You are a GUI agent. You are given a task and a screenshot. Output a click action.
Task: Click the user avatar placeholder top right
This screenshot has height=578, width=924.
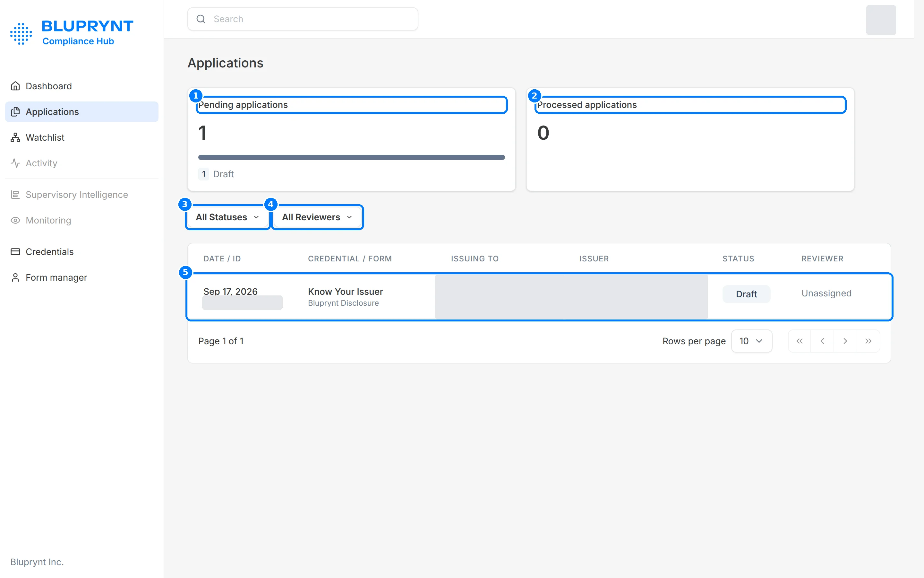tap(881, 20)
